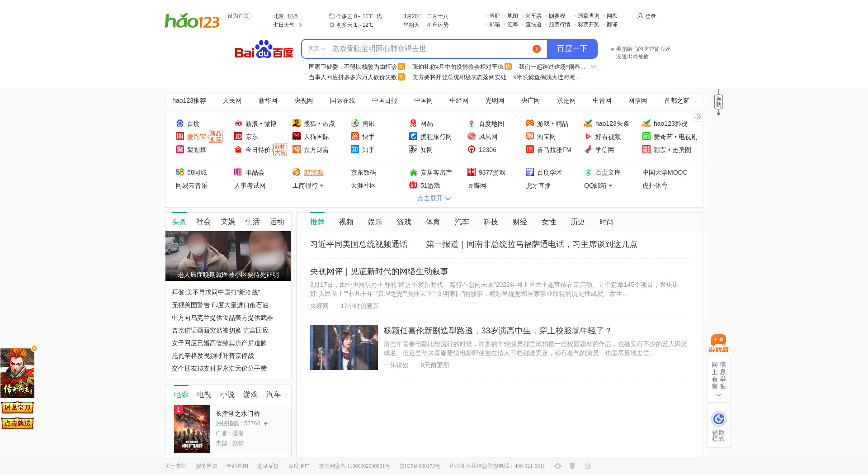Open the 游戏盒 gamepad icon
868x475 pixels.
(x=718, y=343)
